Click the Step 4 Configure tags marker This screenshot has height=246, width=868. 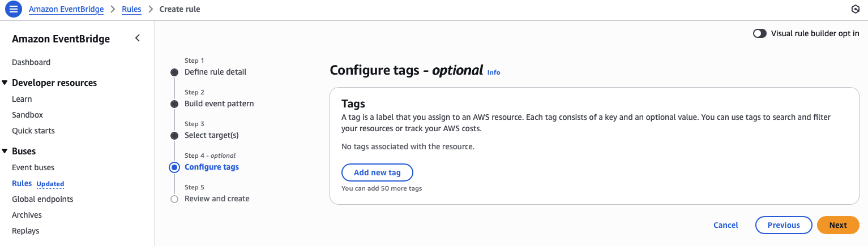tap(174, 167)
